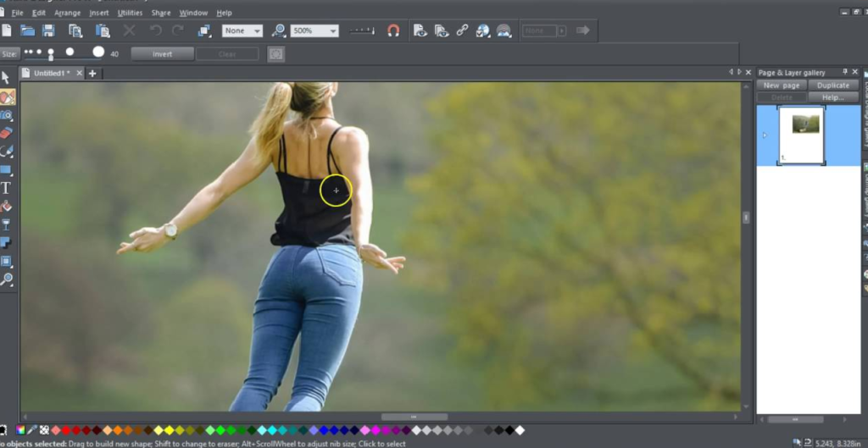This screenshot has height=448, width=868.
Task: Toggle the region mask icon beside Clear
Action: click(275, 53)
